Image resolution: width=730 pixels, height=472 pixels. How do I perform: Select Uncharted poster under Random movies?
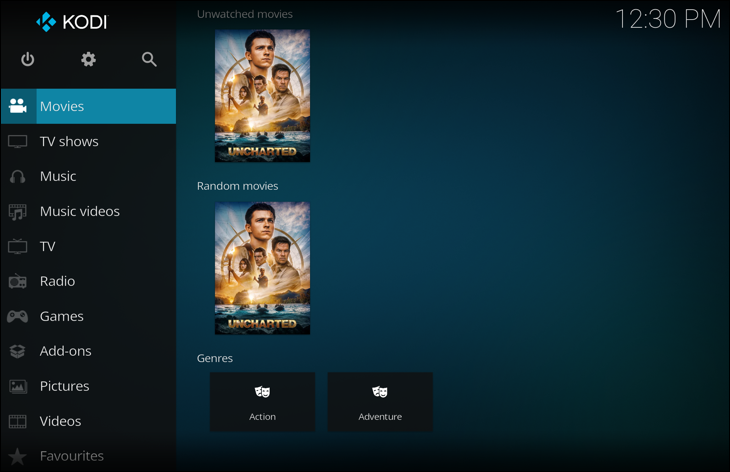click(x=263, y=268)
